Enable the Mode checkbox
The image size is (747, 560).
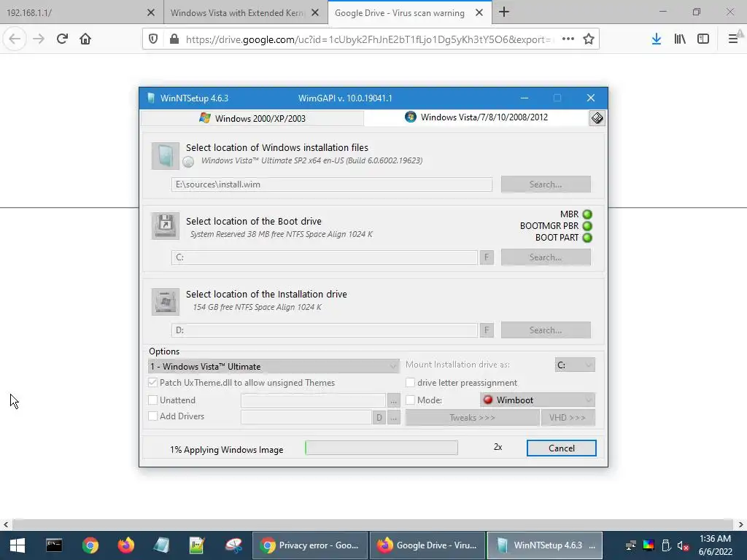(410, 400)
